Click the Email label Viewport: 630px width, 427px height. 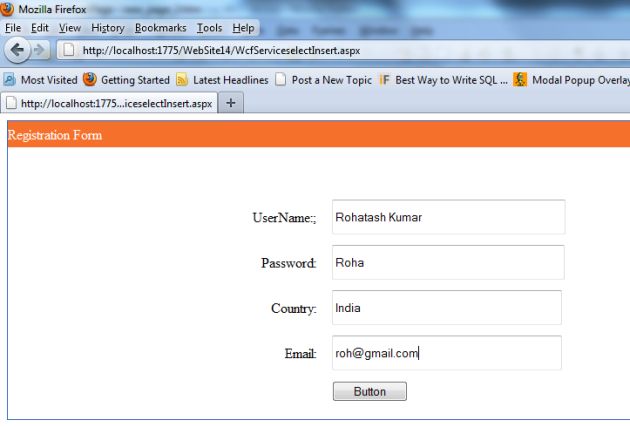coord(301,353)
